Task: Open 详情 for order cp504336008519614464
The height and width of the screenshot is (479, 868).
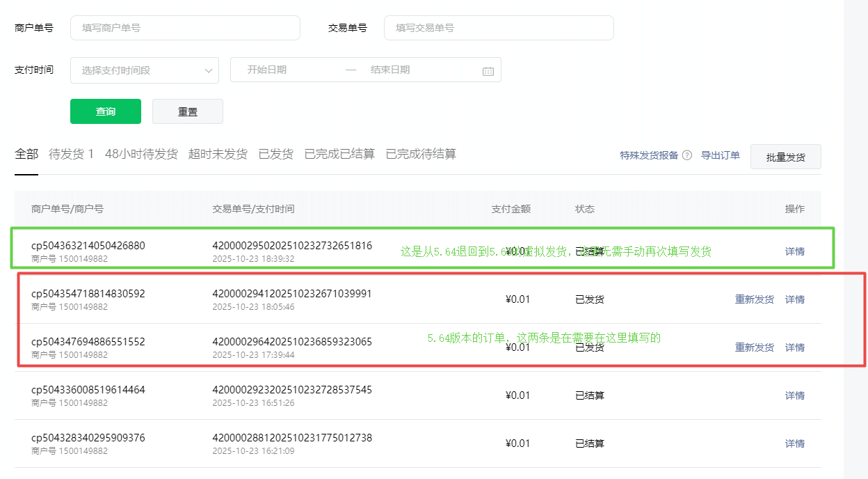Action: point(795,395)
